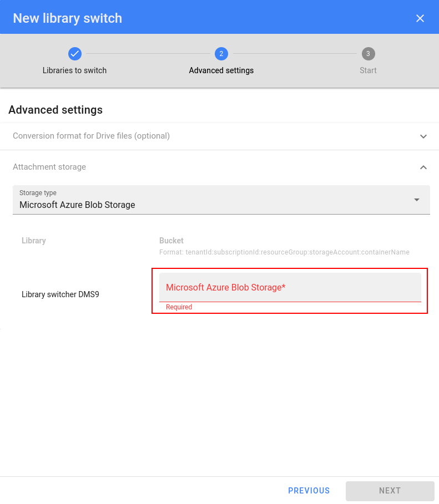
Task: Click the NEXT button
Action: [390, 491]
